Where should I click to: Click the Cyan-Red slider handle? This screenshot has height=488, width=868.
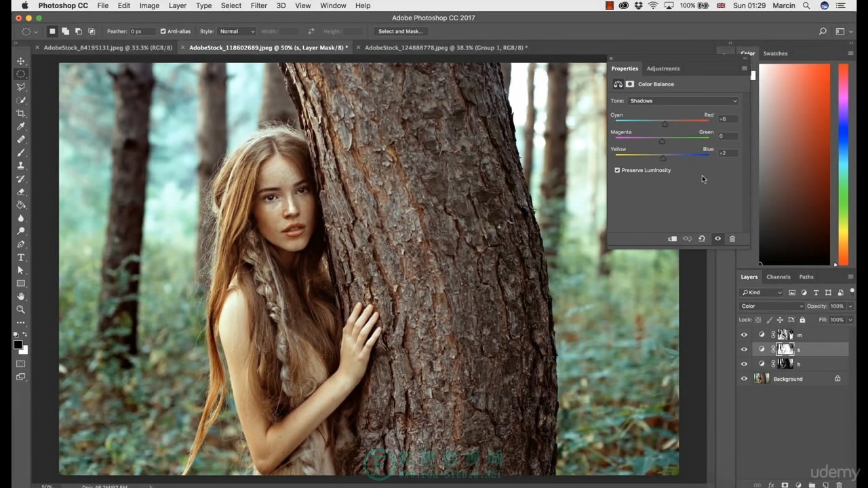click(x=665, y=123)
